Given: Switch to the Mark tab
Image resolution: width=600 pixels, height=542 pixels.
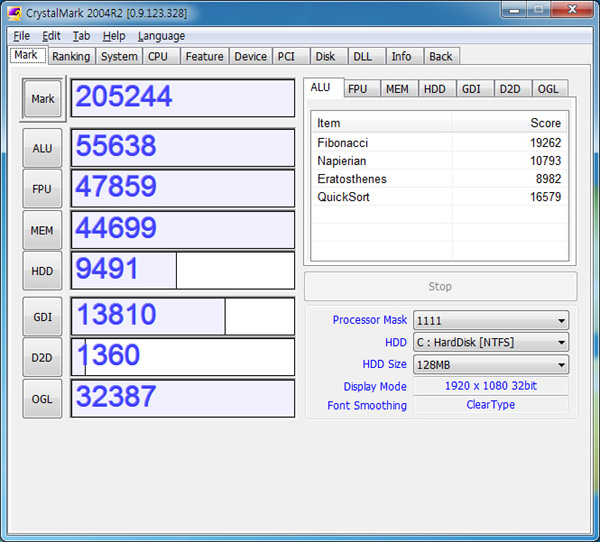Looking at the screenshot, I should click(28, 55).
